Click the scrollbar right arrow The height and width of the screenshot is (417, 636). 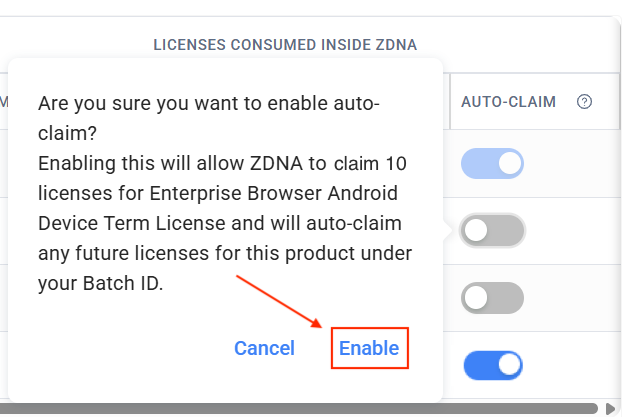pos(611,408)
